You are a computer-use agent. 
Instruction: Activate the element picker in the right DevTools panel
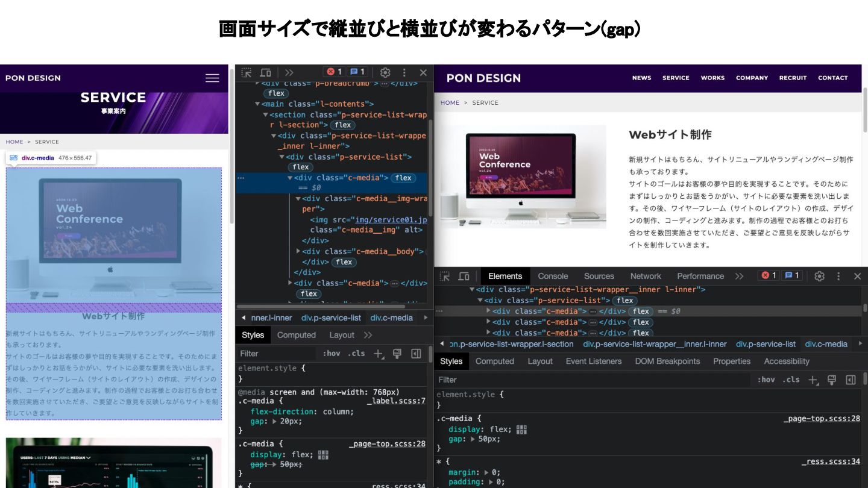pyautogui.click(x=445, y=276)
